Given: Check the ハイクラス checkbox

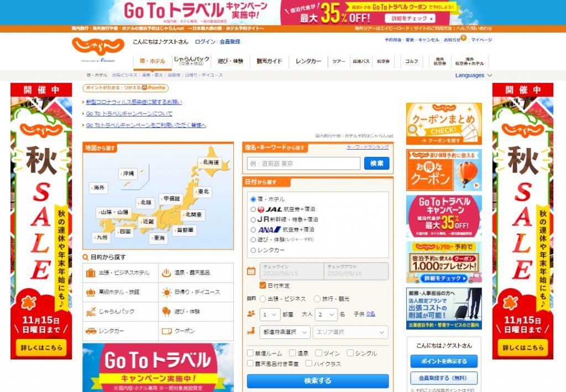Looking at the screenshot, I should tap(308, 363).
